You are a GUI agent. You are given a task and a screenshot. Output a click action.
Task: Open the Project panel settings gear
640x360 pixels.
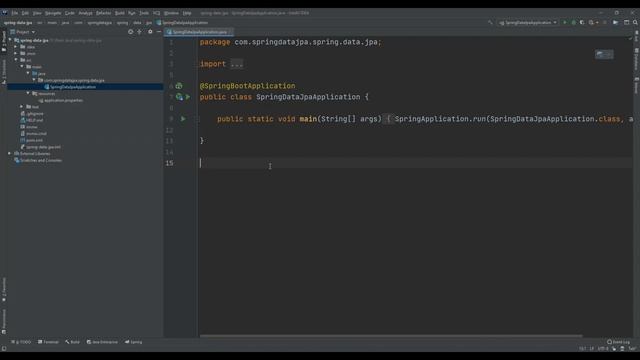pyautogui.click(x=150, y=32)
